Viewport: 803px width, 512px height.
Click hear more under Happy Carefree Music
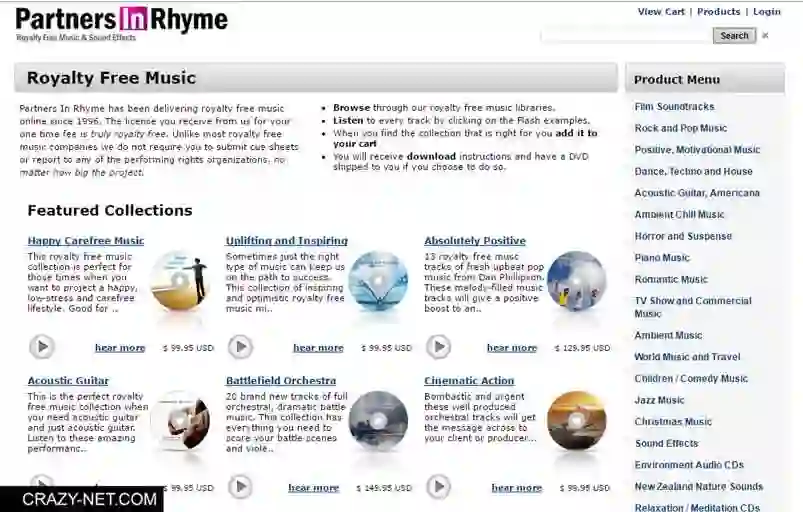click(x=120, y=348)
